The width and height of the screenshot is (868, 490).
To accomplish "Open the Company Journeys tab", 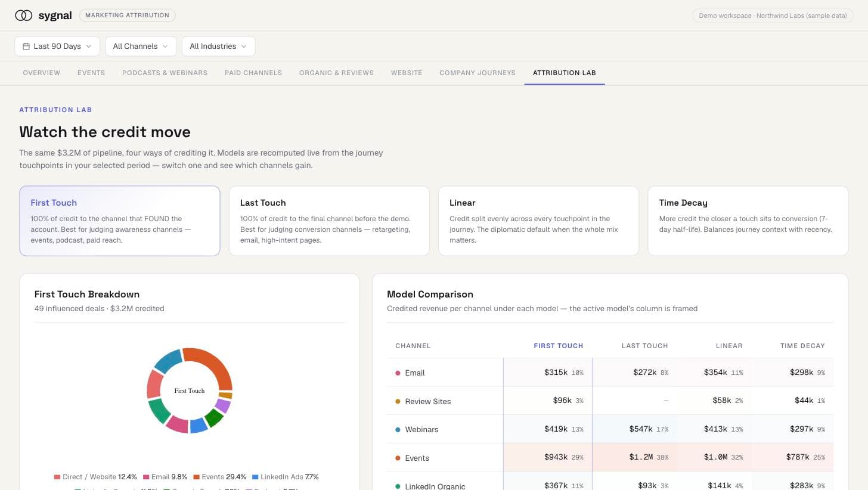I will (x=478, y=73).
